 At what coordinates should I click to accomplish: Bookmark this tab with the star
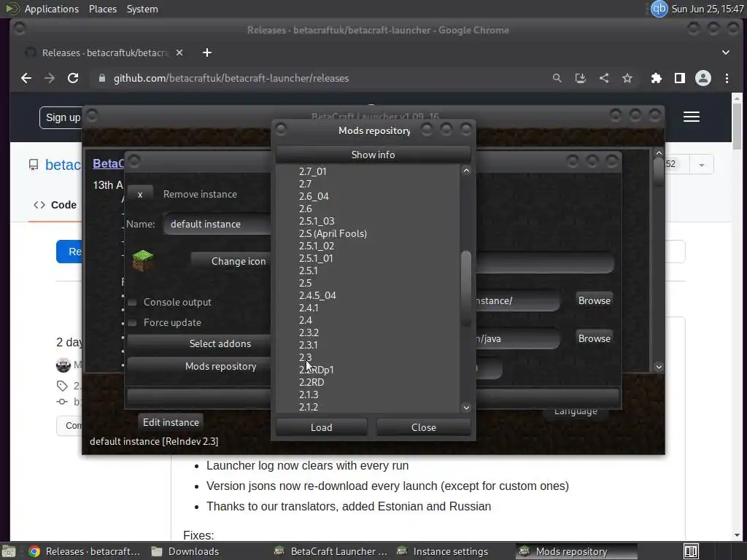coord(627,78)
